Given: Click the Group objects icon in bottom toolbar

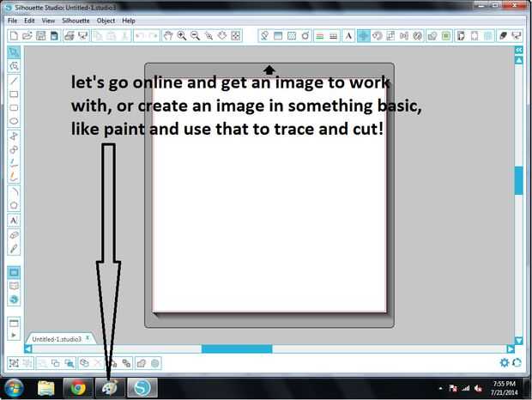Looking at the screenshot, I should coord(14,363).
